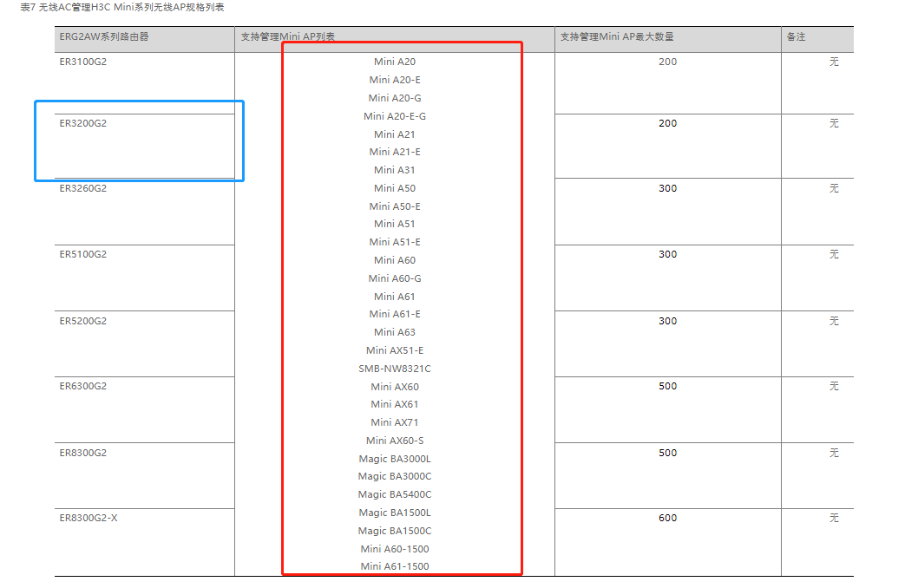Select the 600 value in ER8300G2-X row
Viewport: 918px width, 588px height.
click(x=667, y=519)
